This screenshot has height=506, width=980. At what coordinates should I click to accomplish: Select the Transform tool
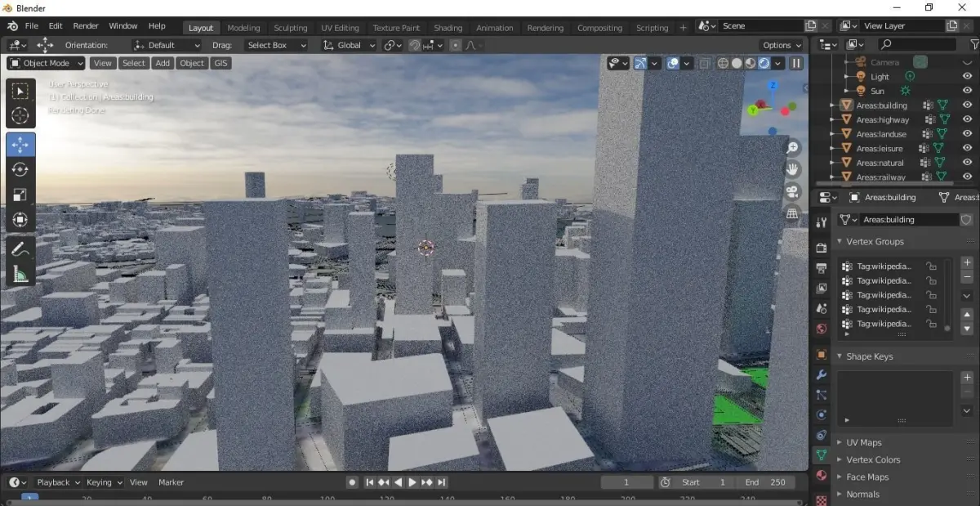click(x=20, y=219)
